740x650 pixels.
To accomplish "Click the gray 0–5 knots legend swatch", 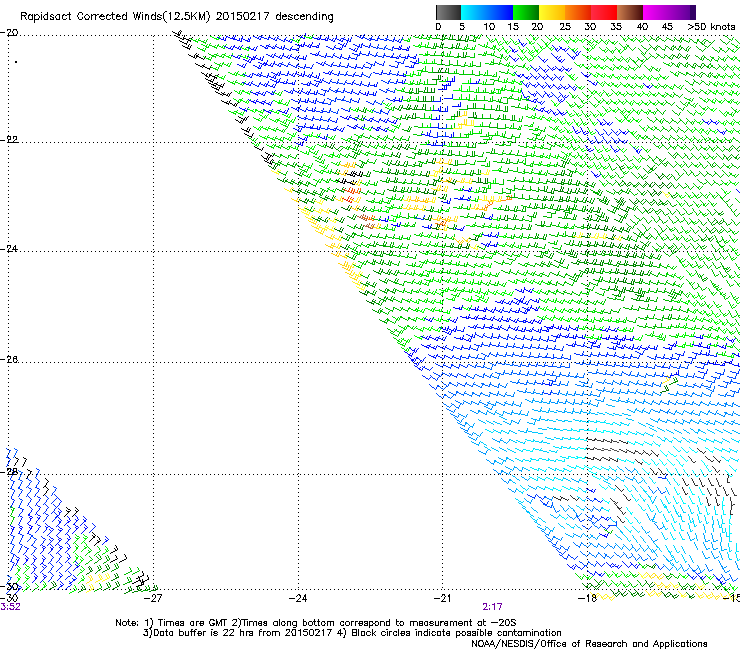I will (x=448, y=12).
